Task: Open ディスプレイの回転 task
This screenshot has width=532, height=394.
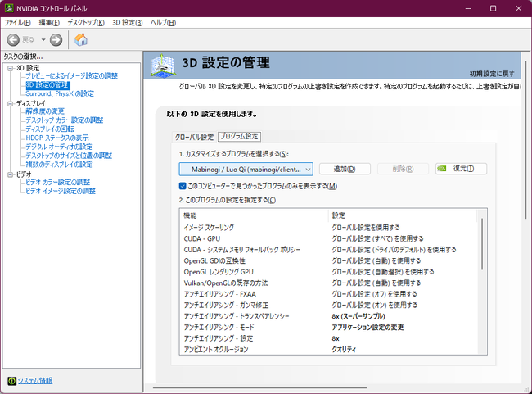Action: coord(50,129)
